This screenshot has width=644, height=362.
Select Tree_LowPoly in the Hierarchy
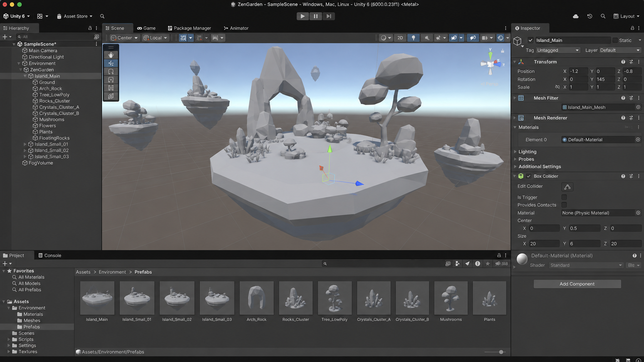(x=54, y=95)
